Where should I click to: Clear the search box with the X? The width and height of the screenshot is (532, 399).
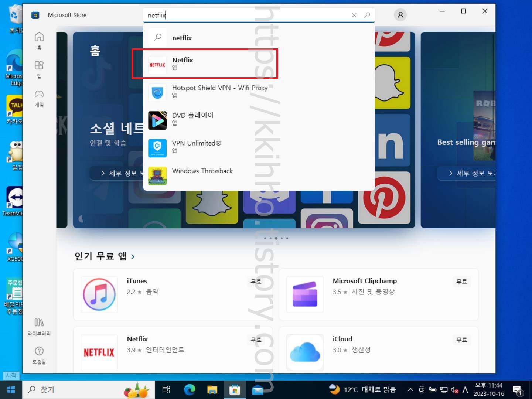[x=354, y=15]
